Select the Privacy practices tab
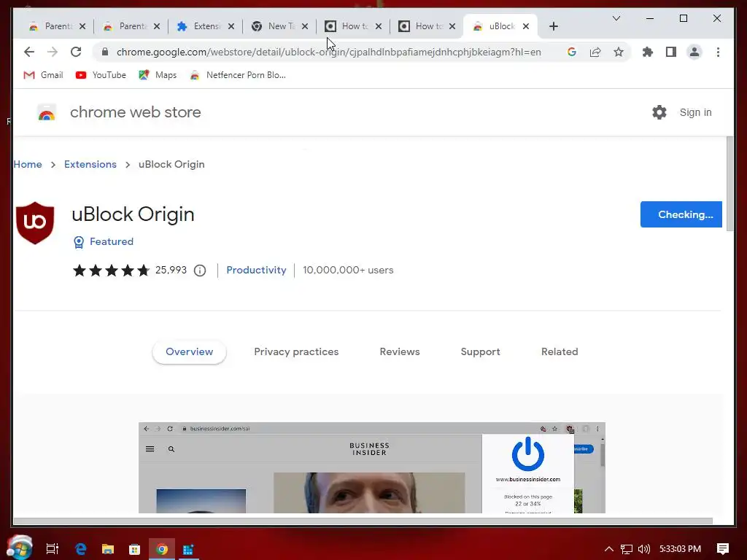 click(x=296, y=352)
